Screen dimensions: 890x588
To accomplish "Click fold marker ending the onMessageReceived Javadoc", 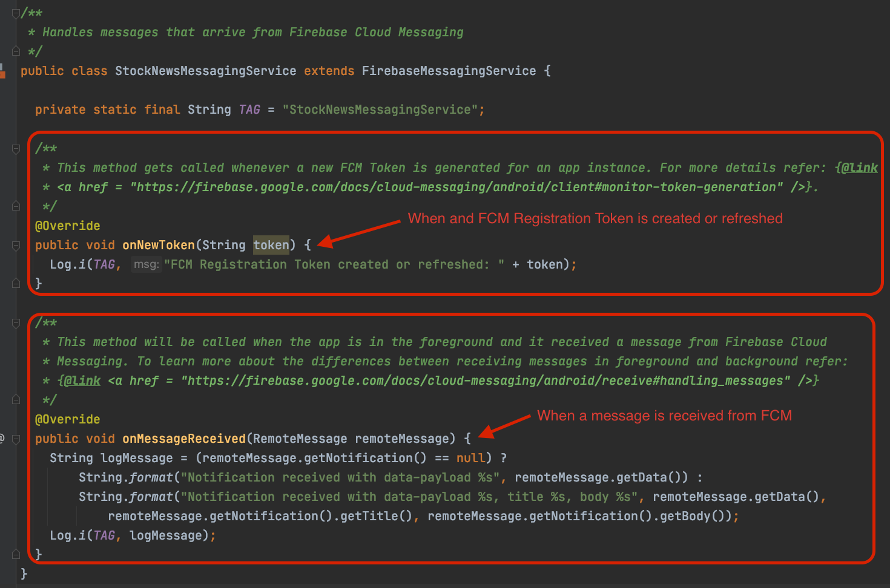I will pos(16,400).
